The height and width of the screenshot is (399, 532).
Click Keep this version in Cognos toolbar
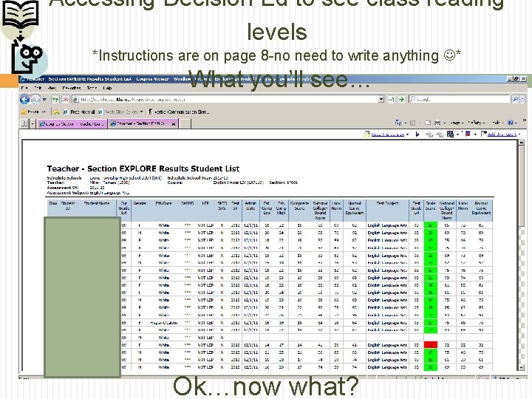(x=386, y=134)
